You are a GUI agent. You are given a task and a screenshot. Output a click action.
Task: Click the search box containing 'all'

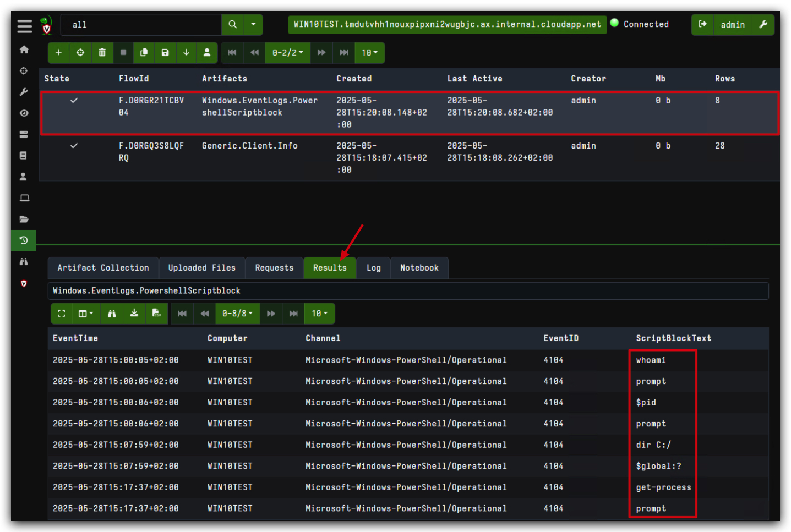click(x=141, y=25)
